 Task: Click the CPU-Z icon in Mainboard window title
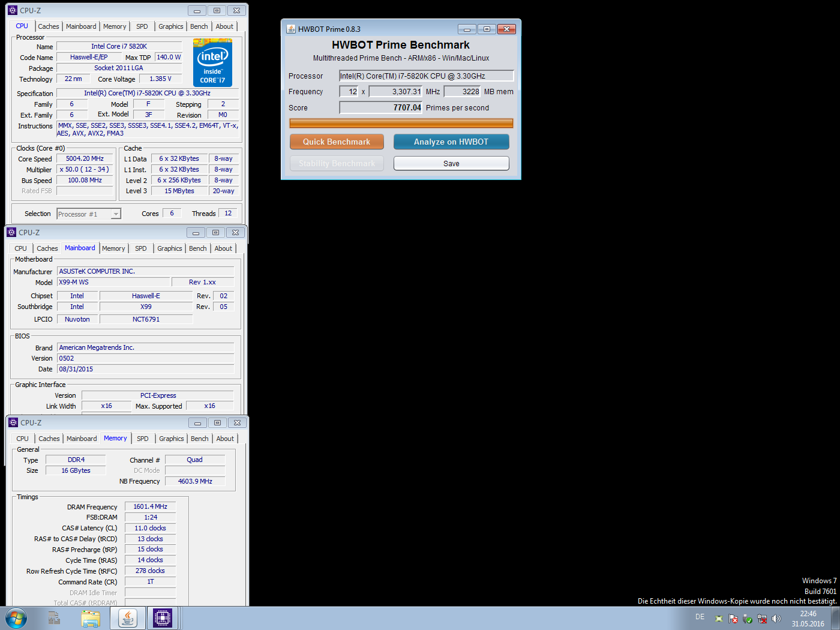tap(11, 232)
